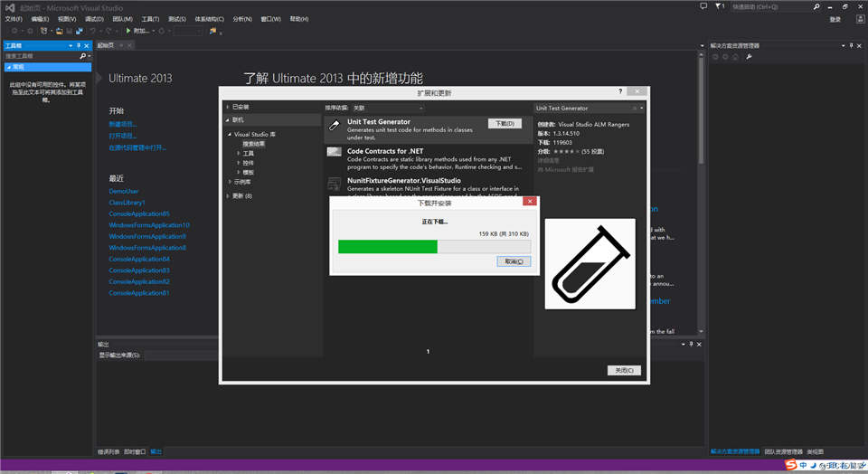Click the help question mark in dialog

point(620,91)
